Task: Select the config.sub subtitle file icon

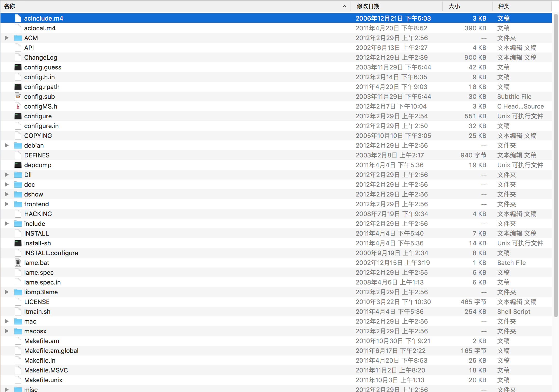Action: point(18,96)
